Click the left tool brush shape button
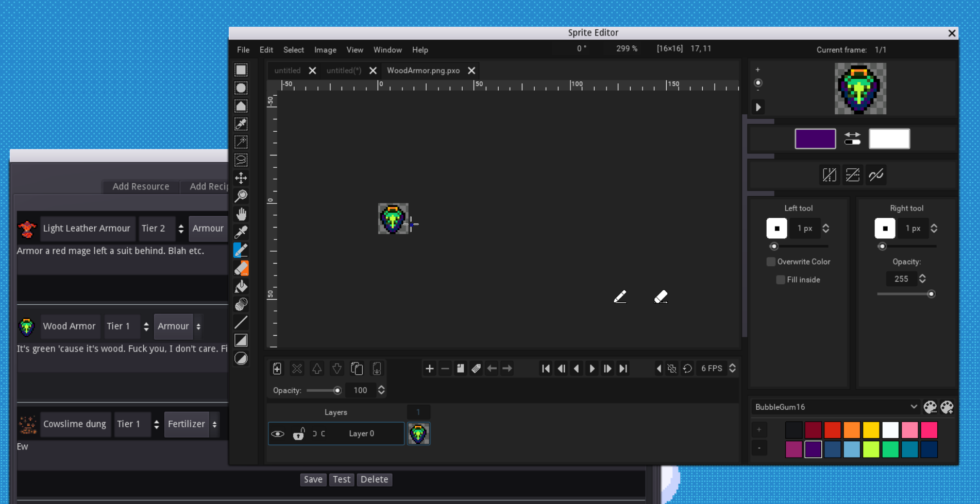 [x=776, y=228]
